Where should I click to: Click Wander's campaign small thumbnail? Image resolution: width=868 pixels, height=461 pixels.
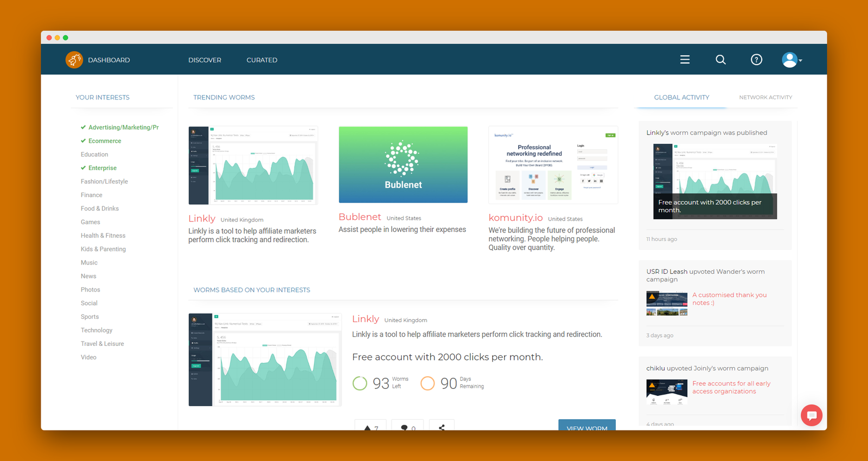click(x=667, y=304)
